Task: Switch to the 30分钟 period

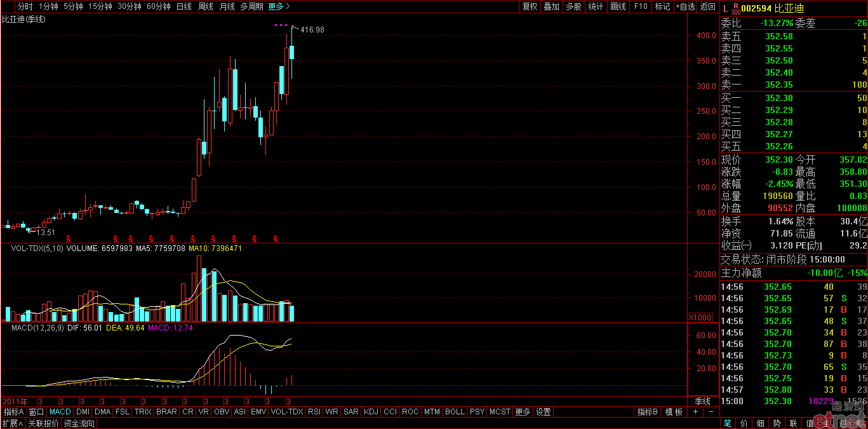Action: click(129, 6)
